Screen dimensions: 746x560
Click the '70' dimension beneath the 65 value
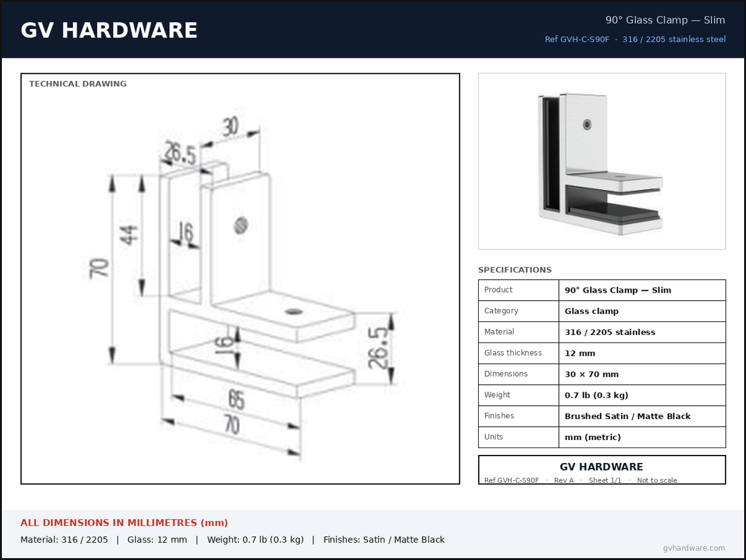[x=231, y=426]
